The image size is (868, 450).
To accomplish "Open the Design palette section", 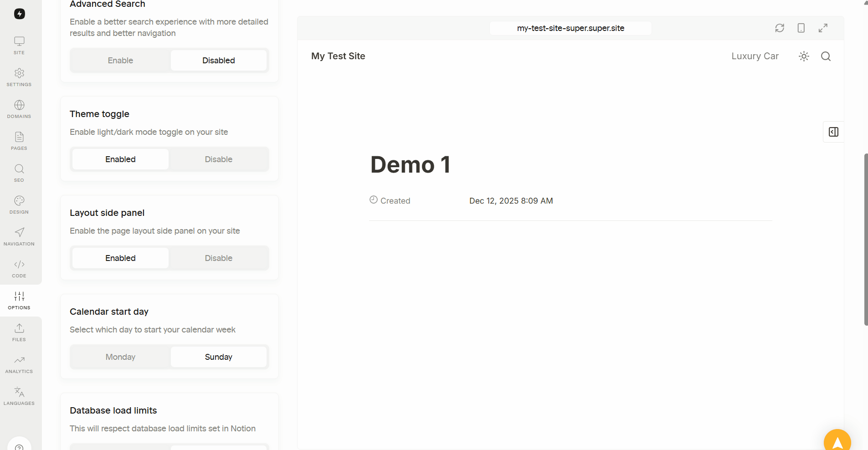I will (x=19, y=205).
